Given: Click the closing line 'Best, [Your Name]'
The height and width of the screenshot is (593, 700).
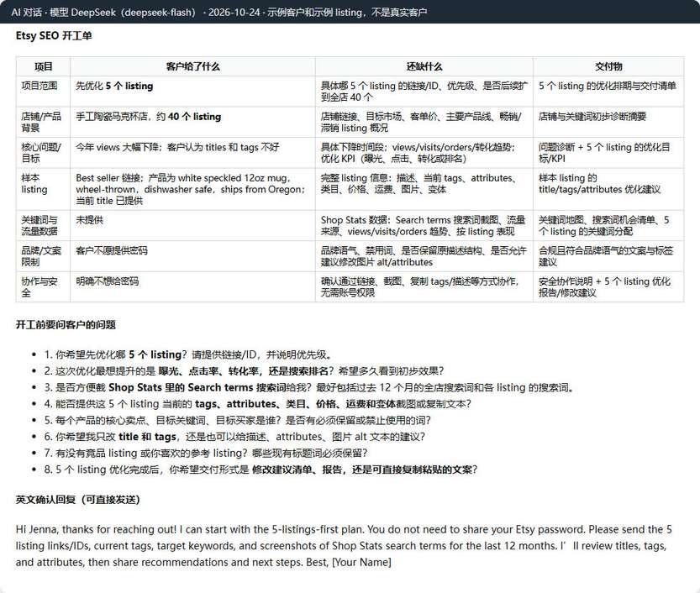Looking at the screenshot, I should 349,563.
